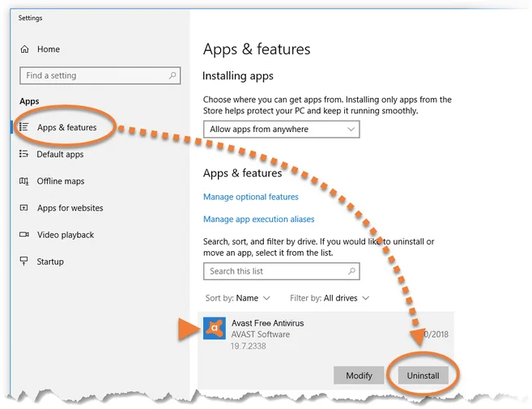Go to Offline maps settings
Image resolution: width=532 pixels, height=409 pixels.
pyautogui.click(x=61, y=181)
